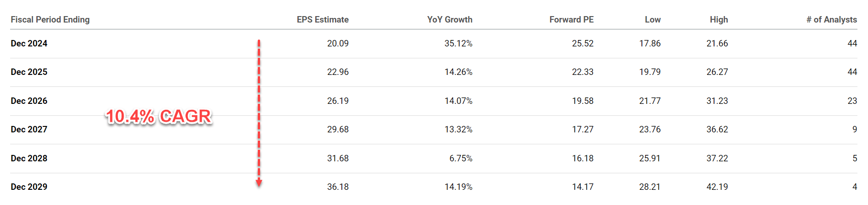The width and height of the screenshot is (868, 205).
Task: Select the Dec 2028 row label
Action: point(29,159)
